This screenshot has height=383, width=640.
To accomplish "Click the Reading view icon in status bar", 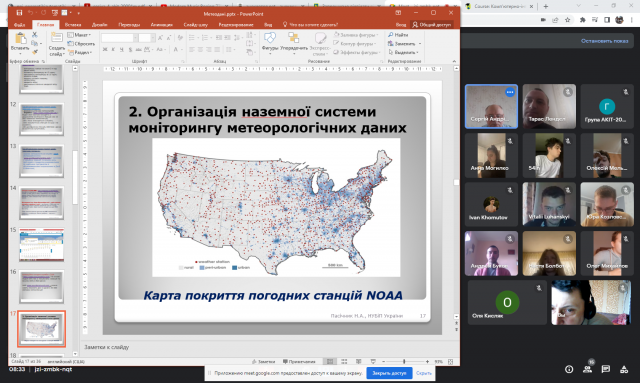I will click(358, 361).
